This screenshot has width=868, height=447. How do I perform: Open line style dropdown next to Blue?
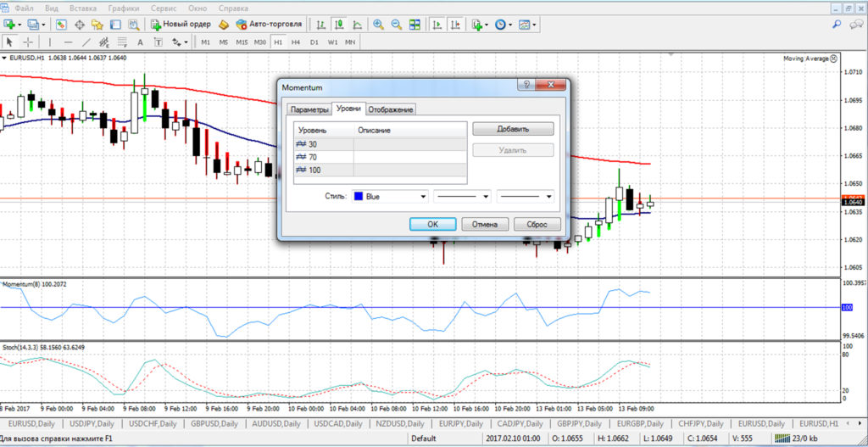point(462,196)
